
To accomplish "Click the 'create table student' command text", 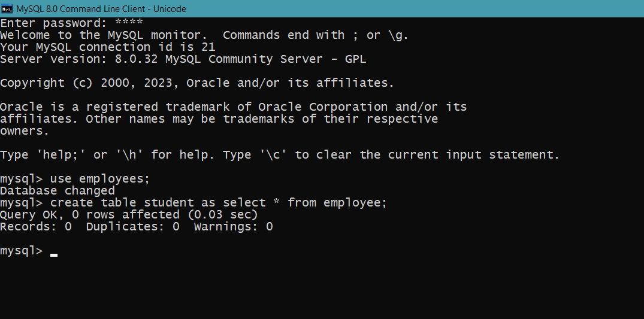I will (219, 203).
